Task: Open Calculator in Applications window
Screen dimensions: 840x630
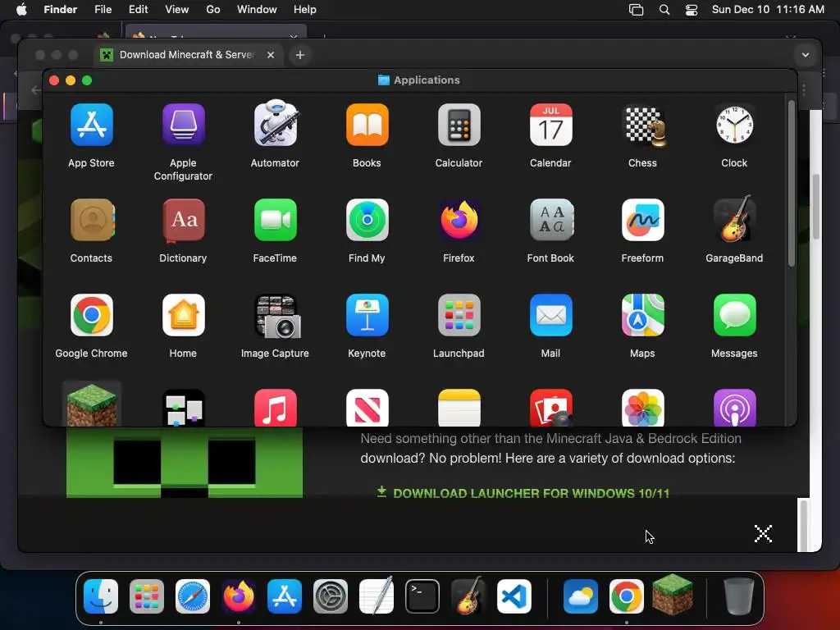Action: tap(459, 126)
